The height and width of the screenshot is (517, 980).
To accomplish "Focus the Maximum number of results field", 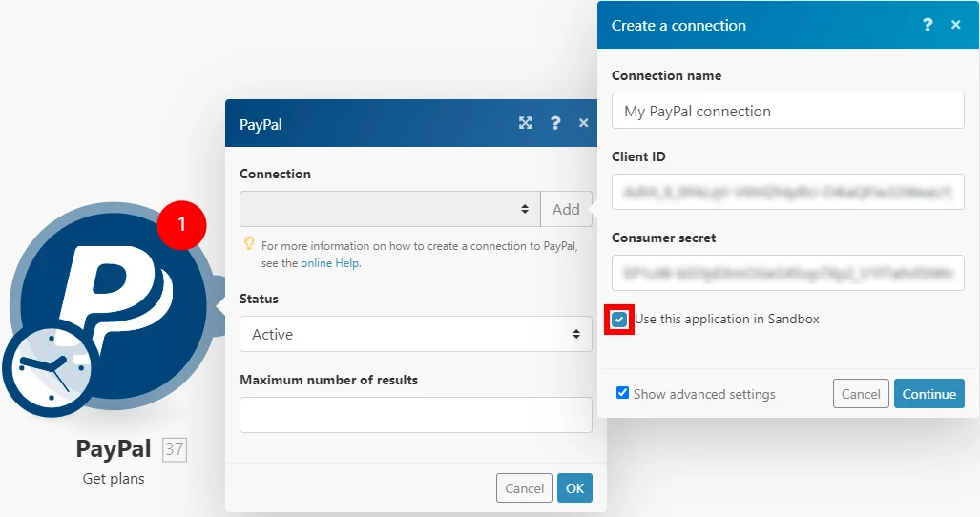I will [416, 415].
